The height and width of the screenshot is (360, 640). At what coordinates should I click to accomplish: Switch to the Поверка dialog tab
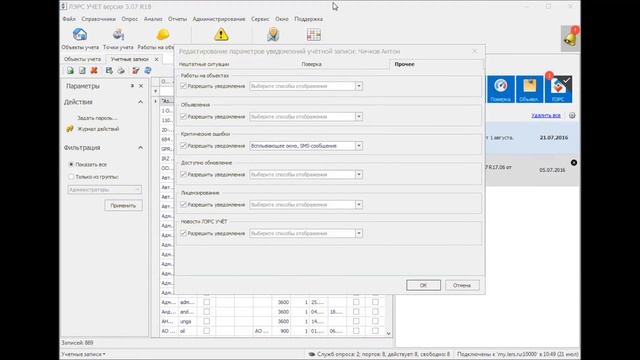tap(311, 64)
